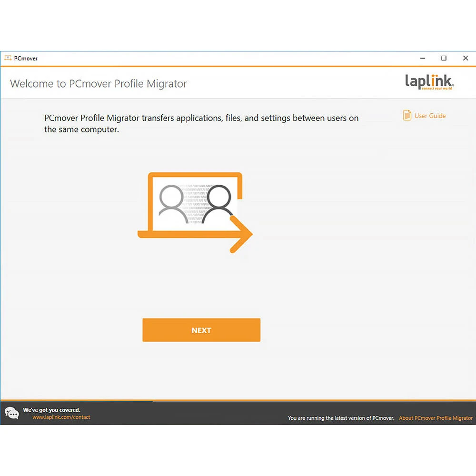Click the binary digits pattern on the laptop screen

tap(196, 200)
